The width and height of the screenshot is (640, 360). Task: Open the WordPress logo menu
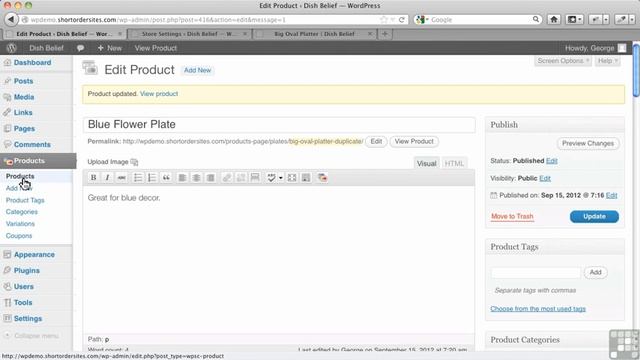pos(11,48)
